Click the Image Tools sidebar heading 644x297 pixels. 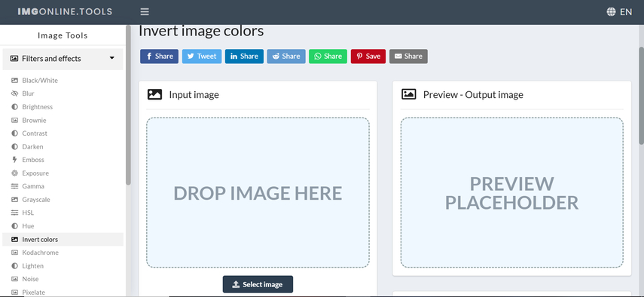click(x=63, y=35)
